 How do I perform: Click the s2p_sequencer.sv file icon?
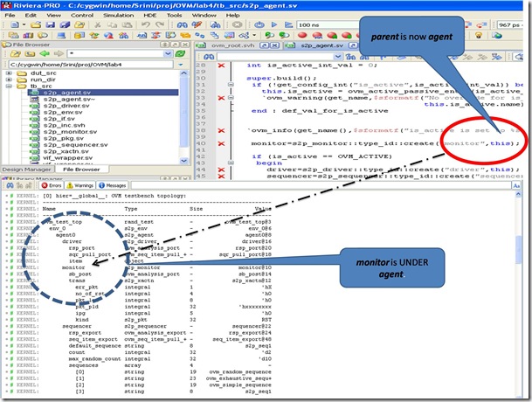(x=36, y=143)
